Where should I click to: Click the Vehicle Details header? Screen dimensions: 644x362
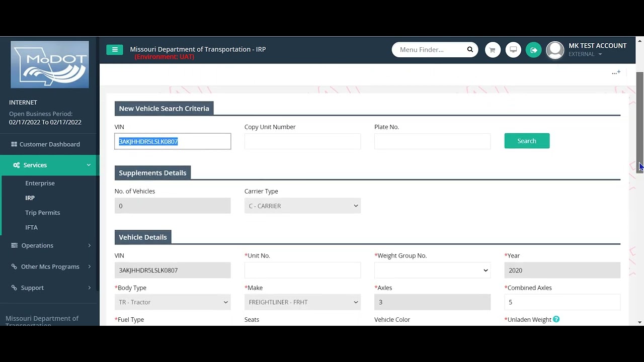(x=143, y=237)
